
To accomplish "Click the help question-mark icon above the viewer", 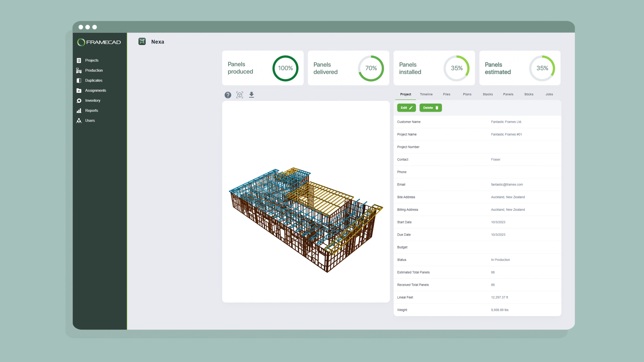I will [x=228, y=95].
